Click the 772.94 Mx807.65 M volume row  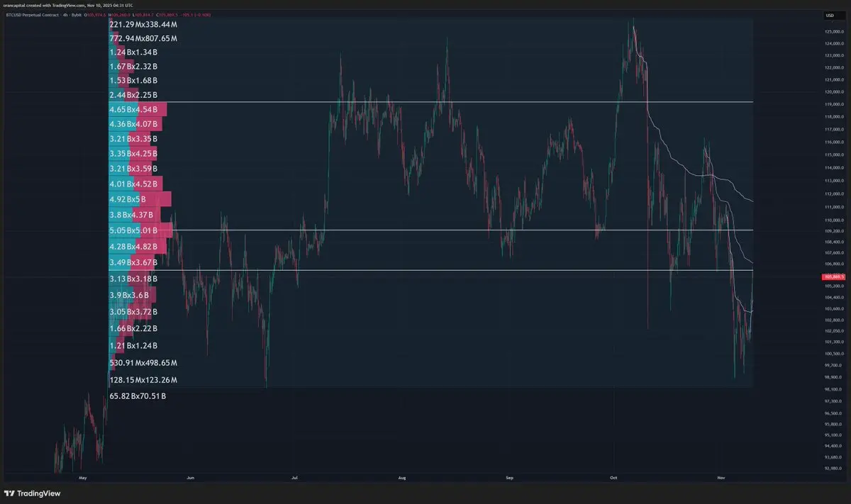(x=143, y=38)
